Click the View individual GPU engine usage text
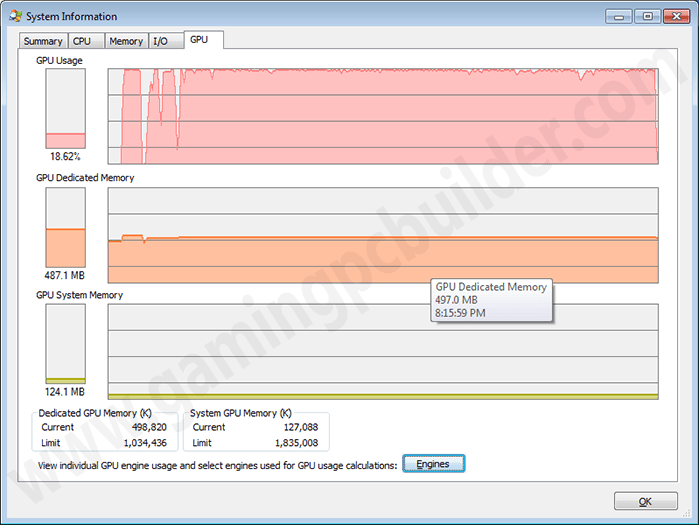 [217, 465]
